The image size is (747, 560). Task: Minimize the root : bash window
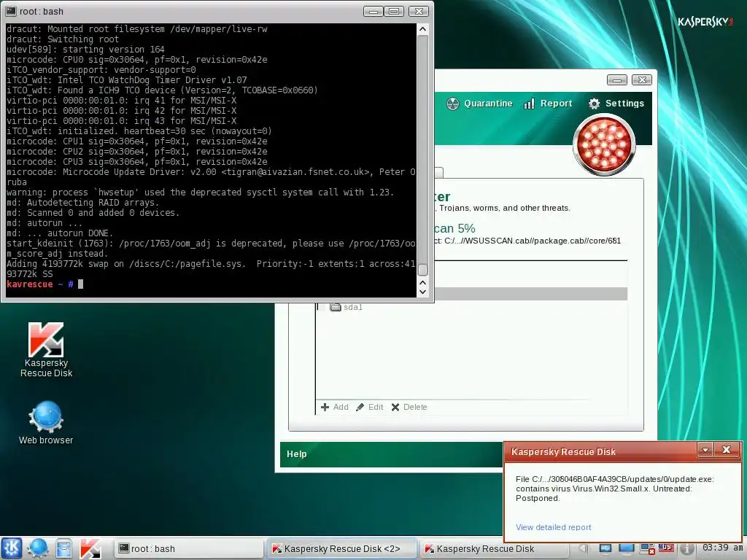(x=373, y=11)
